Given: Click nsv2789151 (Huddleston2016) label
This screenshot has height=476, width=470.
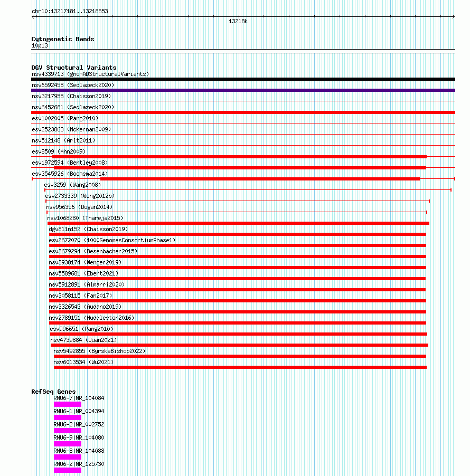Looking at the screenshot, I should 91,318.
